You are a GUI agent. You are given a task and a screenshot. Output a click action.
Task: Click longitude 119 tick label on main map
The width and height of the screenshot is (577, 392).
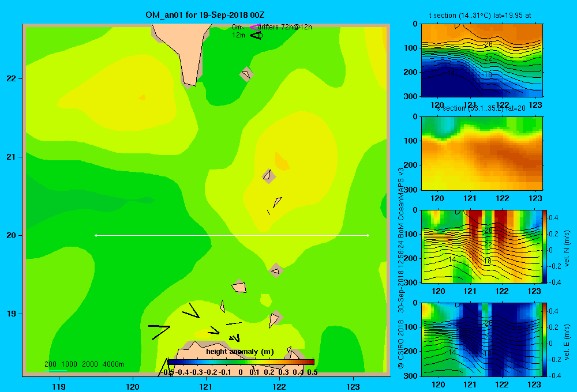(x=59, y=386)
